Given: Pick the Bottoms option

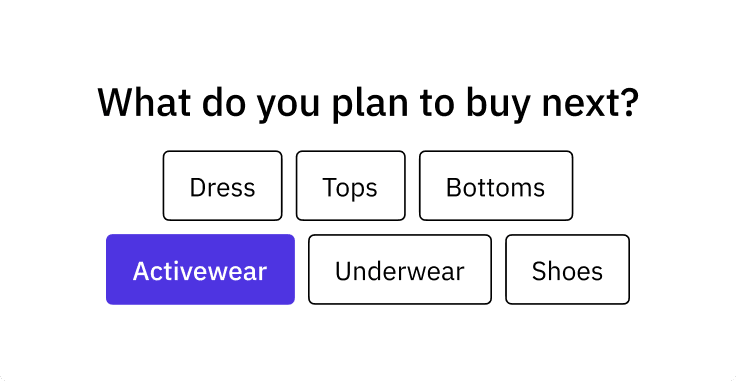Looking at the screenshot, I should [x=496, y=186].
